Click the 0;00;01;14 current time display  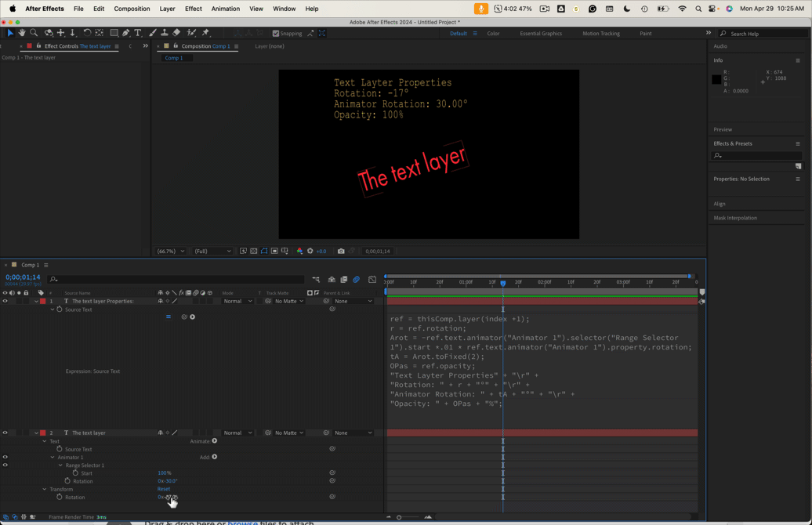coord(23,277)
